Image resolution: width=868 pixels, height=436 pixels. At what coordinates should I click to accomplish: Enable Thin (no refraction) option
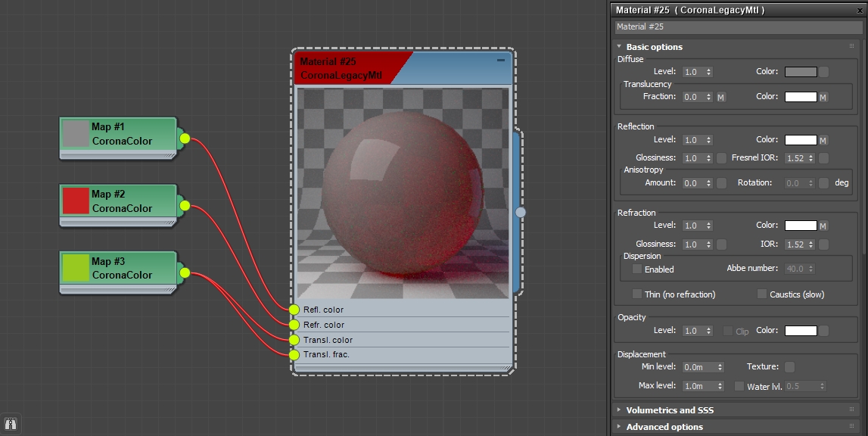click(x=636, y=294)
